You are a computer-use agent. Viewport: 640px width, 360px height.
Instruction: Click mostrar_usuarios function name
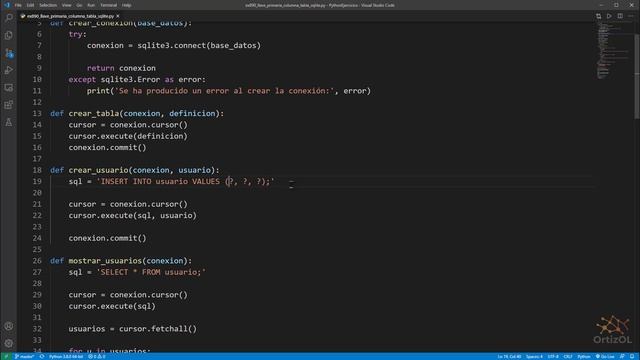click(x=105, y=260)
